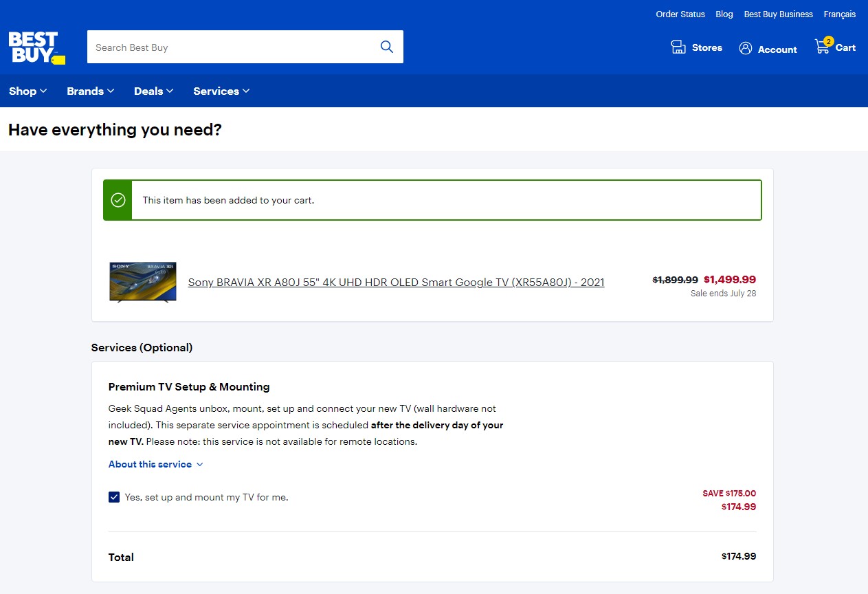Expand About this service details

(156, 464)
